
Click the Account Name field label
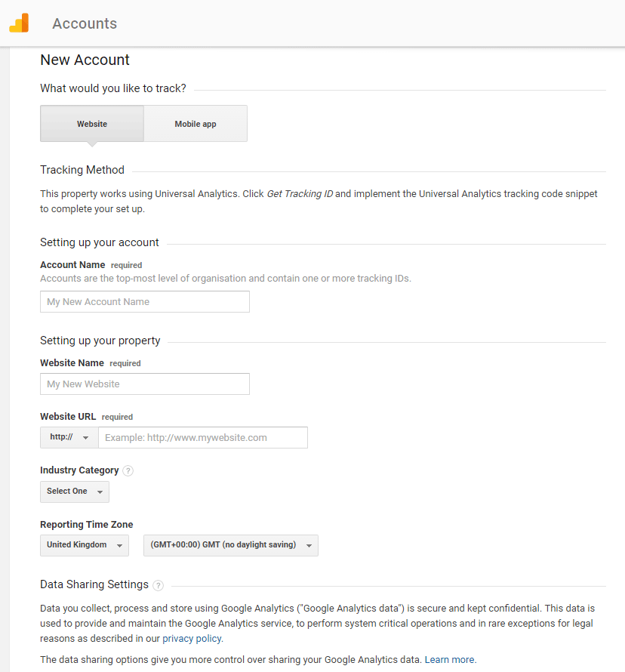[x=72, y=265]
